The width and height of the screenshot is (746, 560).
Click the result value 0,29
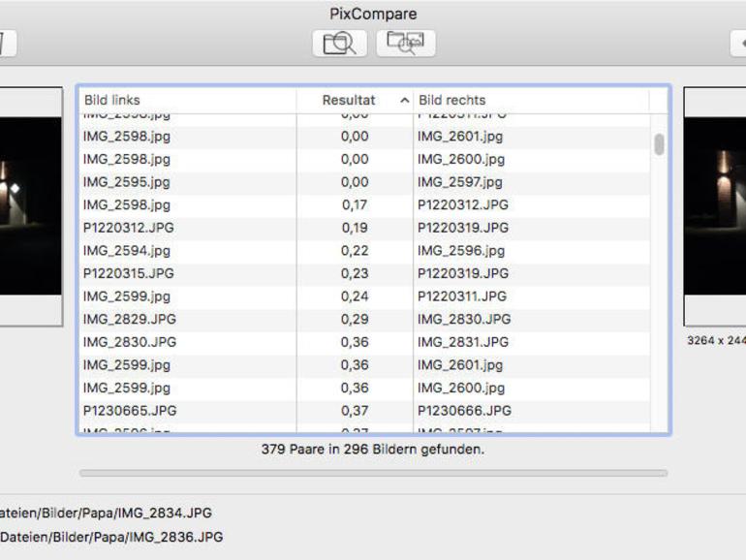pyautogui.click(x=355, y=320)
